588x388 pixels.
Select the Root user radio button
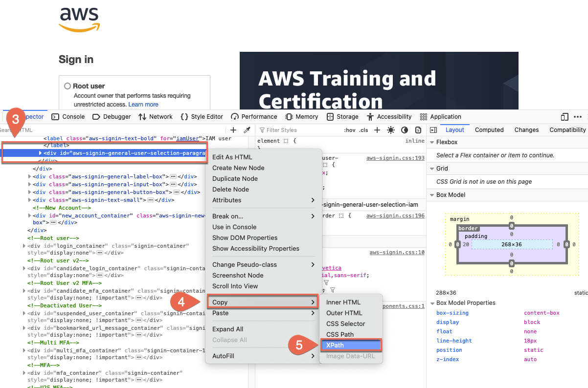(68, 86)
